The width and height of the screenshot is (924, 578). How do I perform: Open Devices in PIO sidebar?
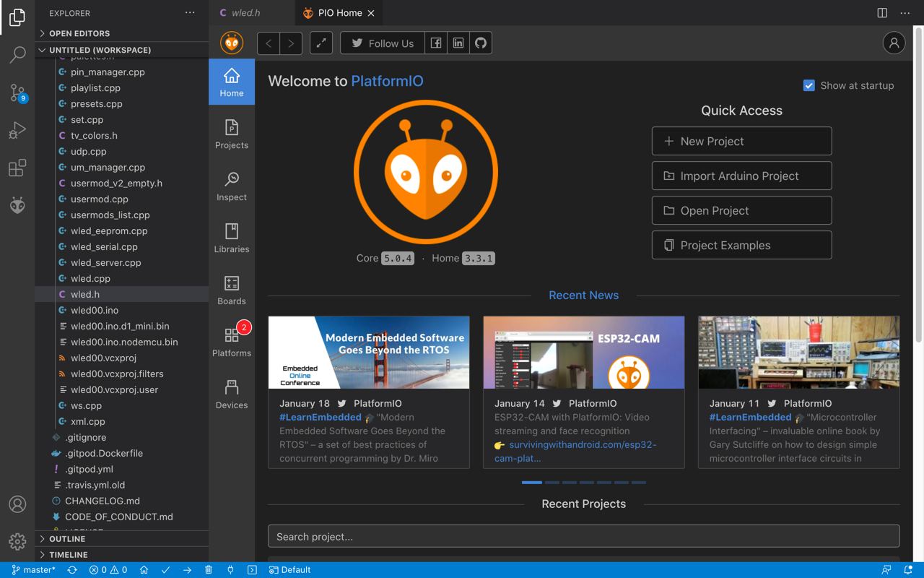tap(232, 394)
